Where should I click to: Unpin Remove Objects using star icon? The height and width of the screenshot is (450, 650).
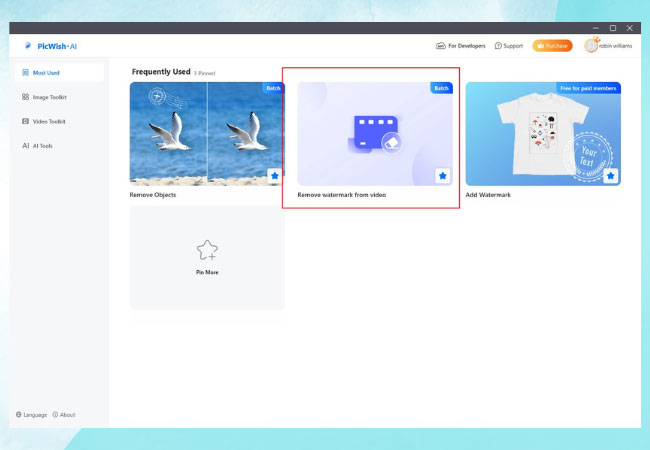tap(275, 176)
